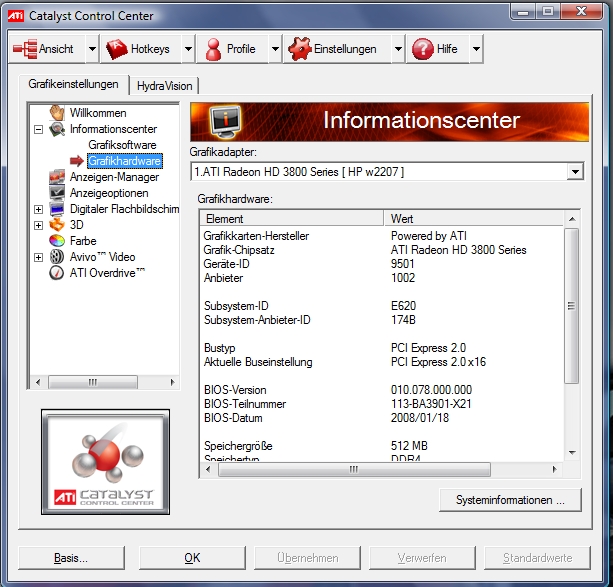The width and height of the screenshot is (613, 587).
Task: Click hardware table scroll up arrow
Action: [x=572, y=219]
